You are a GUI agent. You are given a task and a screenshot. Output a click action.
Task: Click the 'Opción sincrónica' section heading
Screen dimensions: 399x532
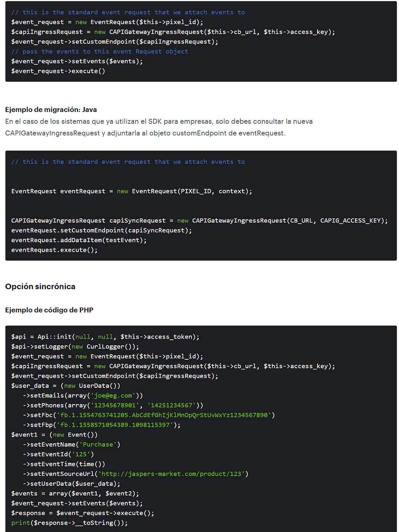40,287
